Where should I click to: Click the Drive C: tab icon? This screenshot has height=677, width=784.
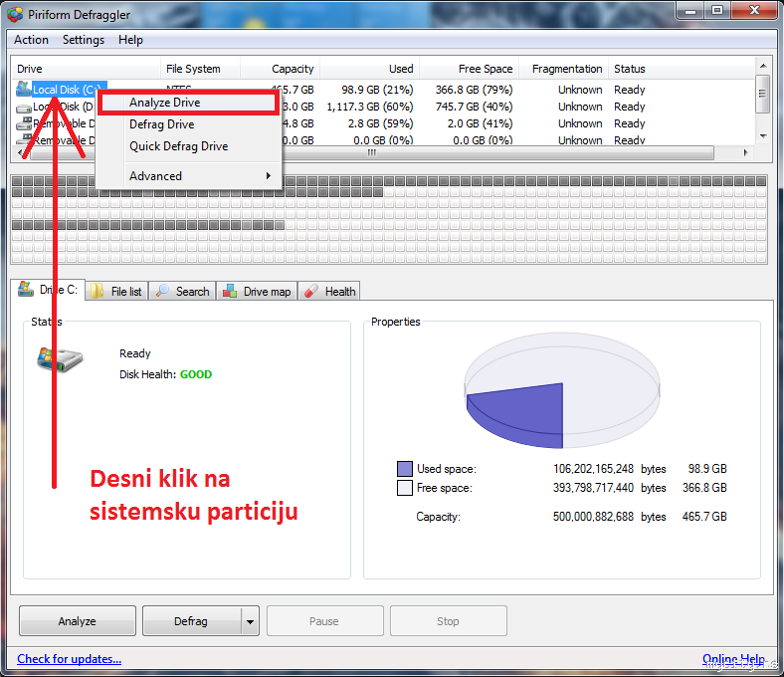[x=26, y=289]
